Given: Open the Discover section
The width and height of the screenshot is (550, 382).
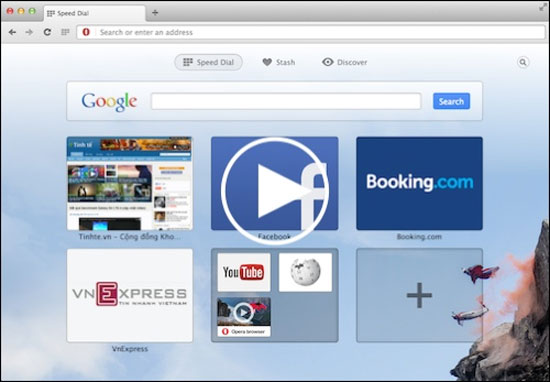Looking at the screenshot, I should (344, 62).
